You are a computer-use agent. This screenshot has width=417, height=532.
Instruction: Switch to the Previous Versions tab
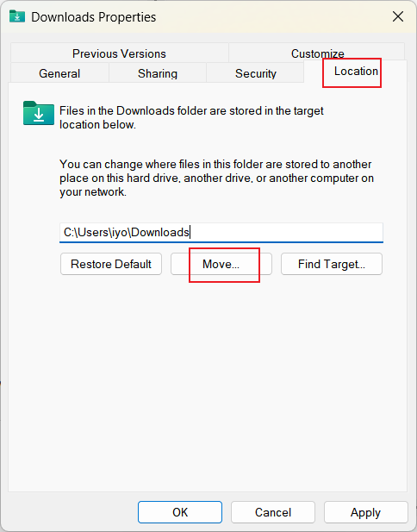click(119, 53)
